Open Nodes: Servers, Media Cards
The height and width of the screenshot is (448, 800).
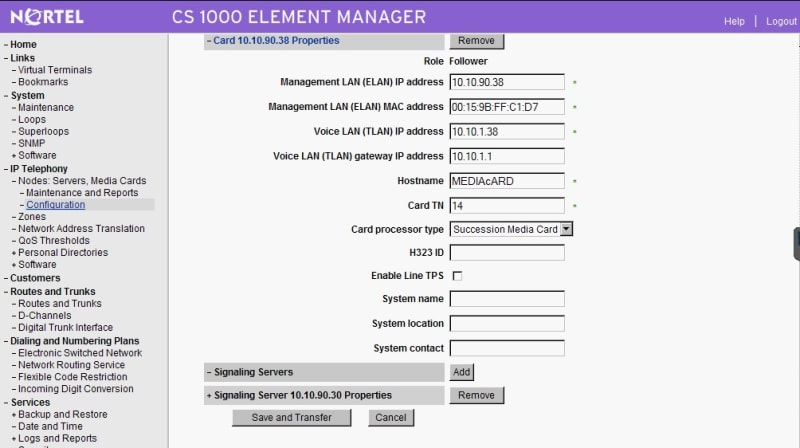tap(82, 181)
